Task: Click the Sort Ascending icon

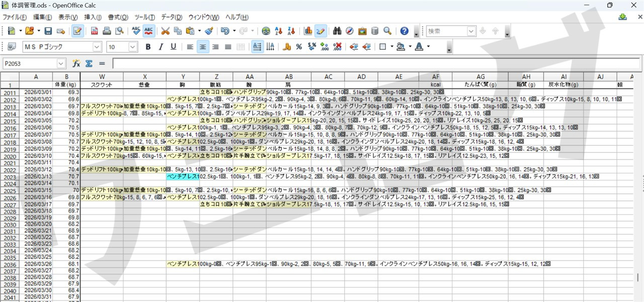Action: click(278, 31)
